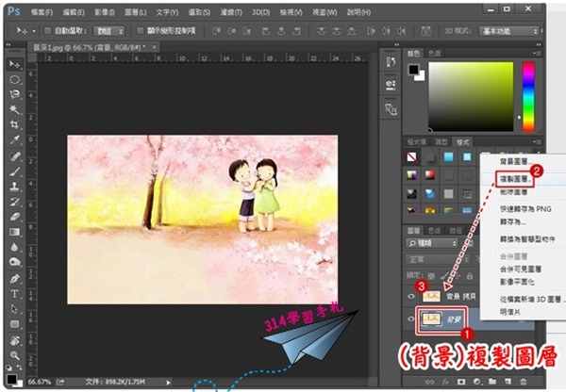The width and height of the screenshot is (566, 392).
Task: Select the Rotate View hand tool
Action: click(14, 340)
